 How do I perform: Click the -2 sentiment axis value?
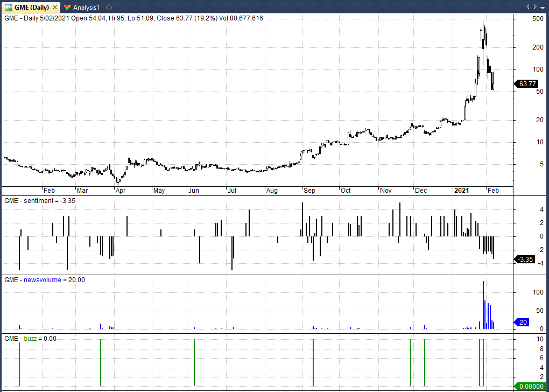(x=540, y=250)
